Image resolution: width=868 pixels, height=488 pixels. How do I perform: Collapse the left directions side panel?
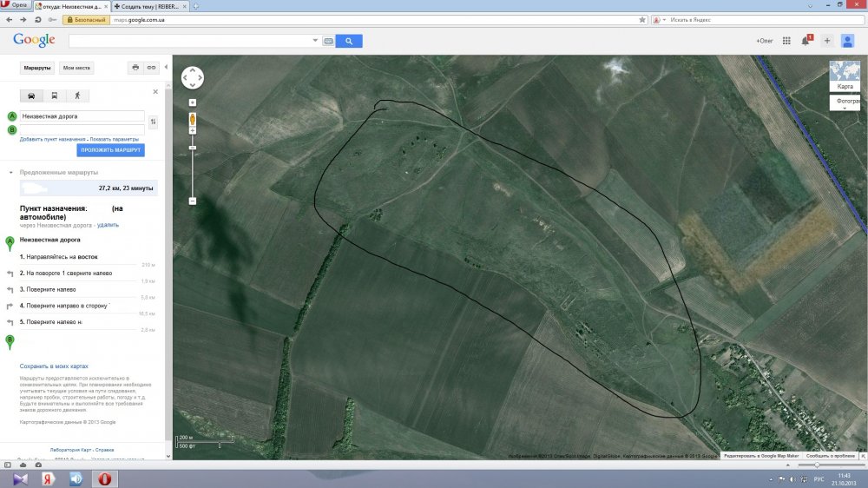click(x=166, y=68)
